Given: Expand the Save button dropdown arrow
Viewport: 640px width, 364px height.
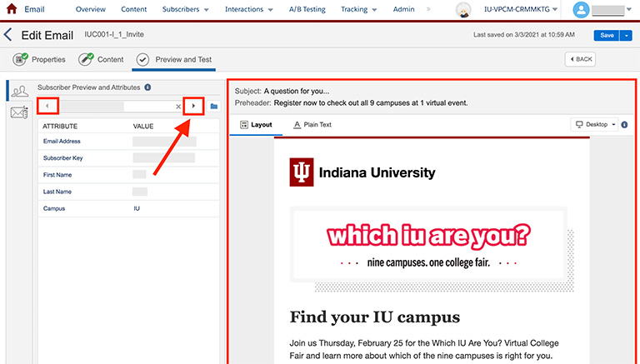Looking at the screenshot, I should (627, 35).
